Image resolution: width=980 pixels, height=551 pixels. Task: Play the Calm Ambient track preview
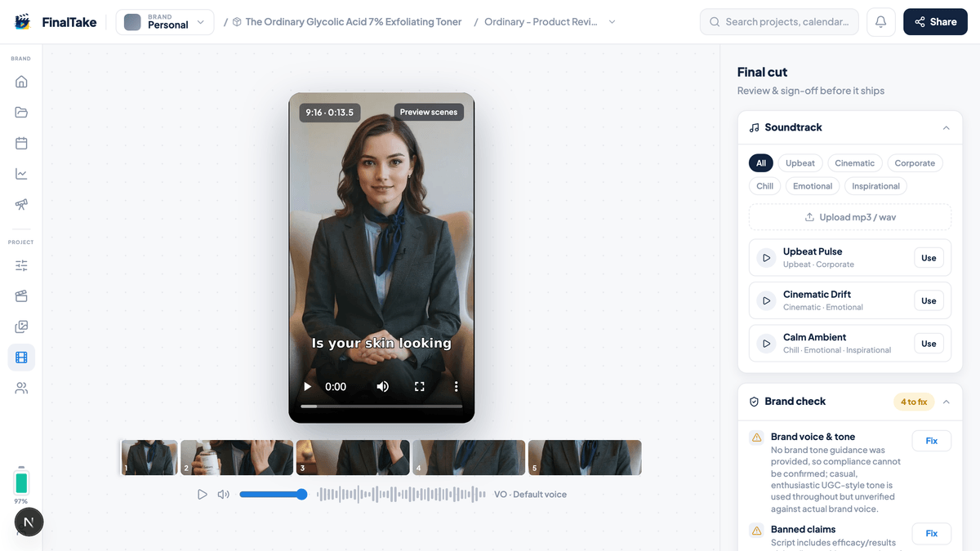(x=766, y=344)
